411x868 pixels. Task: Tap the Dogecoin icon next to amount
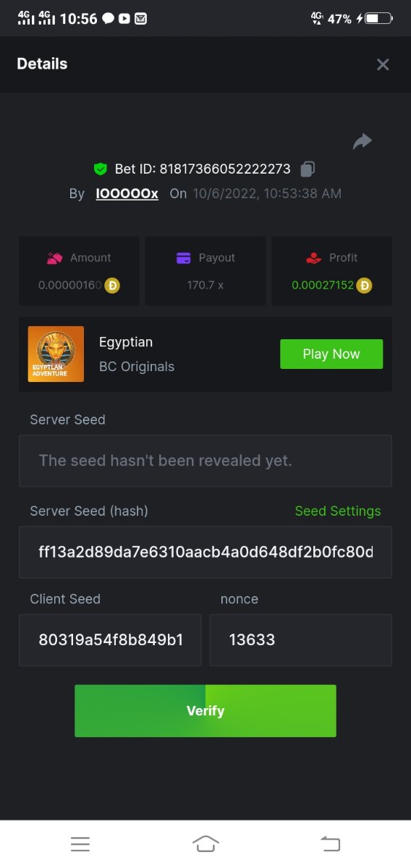[112, 285]
